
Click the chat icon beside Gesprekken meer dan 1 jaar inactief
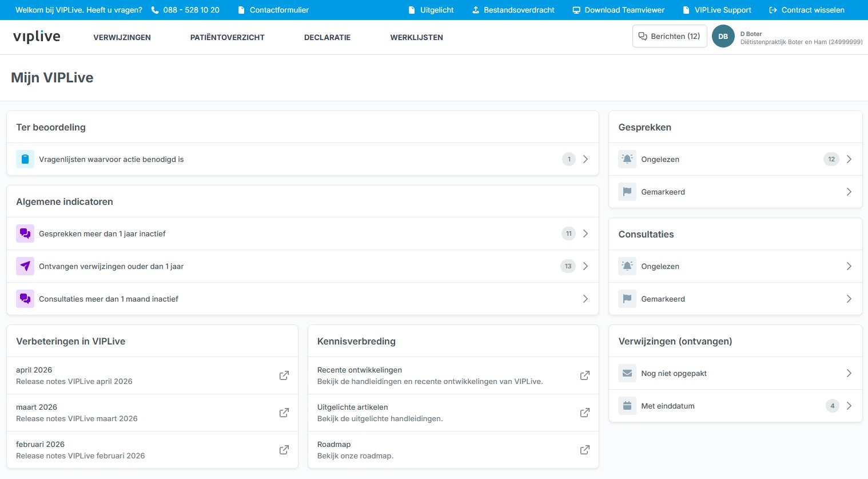click(25, 233)
